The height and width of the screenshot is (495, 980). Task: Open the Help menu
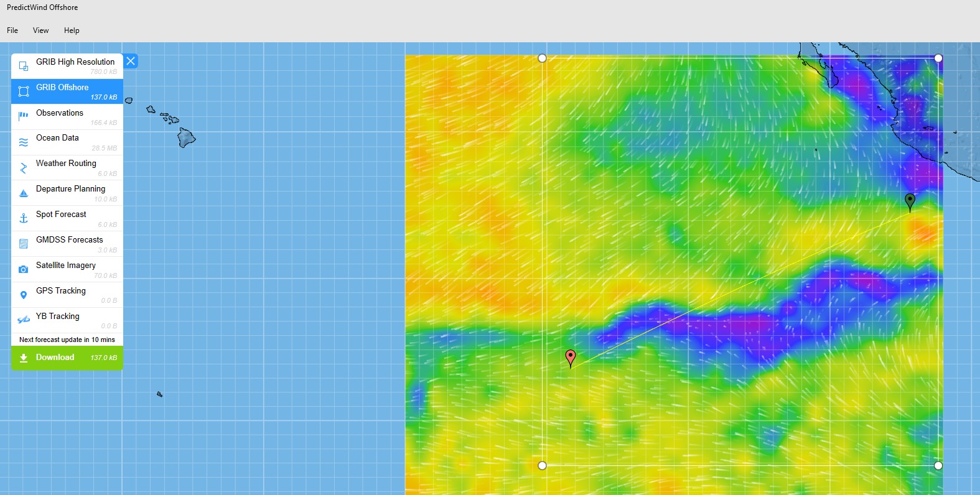coord(72,30)
